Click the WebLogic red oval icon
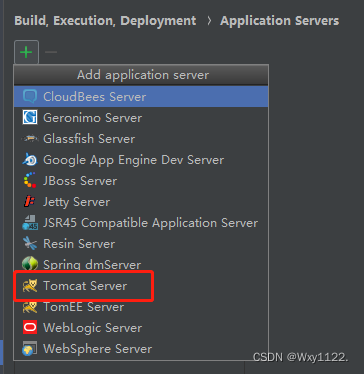 pos(30,328)
